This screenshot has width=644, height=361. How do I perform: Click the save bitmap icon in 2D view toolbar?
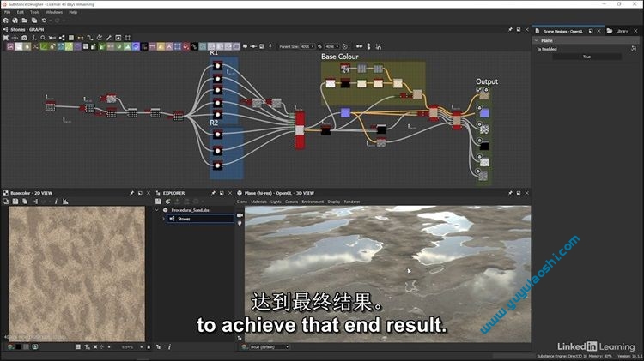pos(15,202)
